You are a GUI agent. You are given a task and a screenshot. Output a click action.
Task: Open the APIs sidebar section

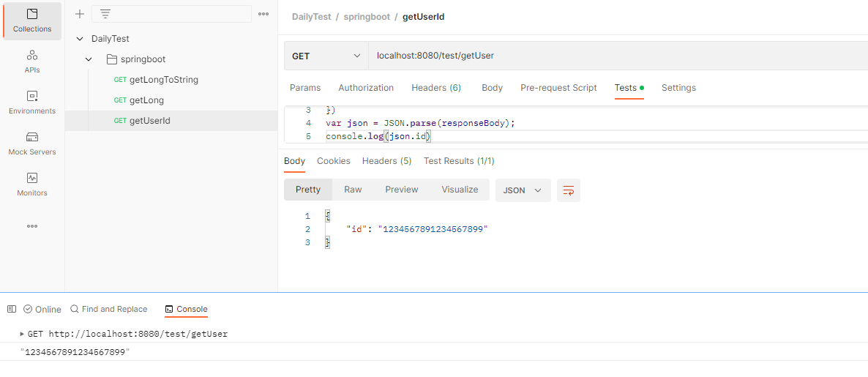click(x=32, y=61)
